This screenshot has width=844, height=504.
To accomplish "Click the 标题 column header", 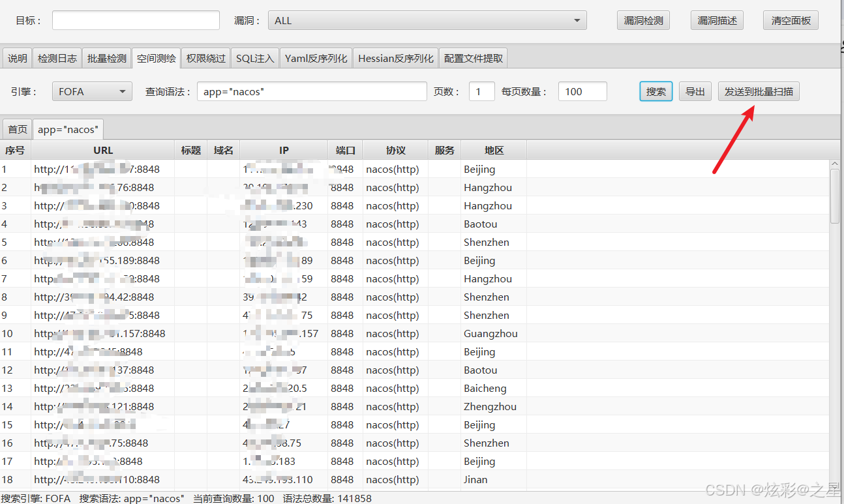I will click(191, 150).
